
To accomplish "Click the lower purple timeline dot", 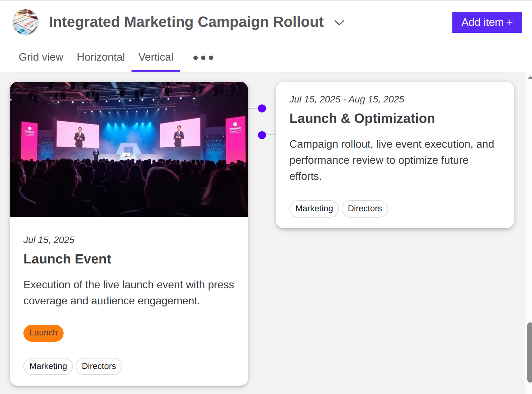I will (262, 135).
